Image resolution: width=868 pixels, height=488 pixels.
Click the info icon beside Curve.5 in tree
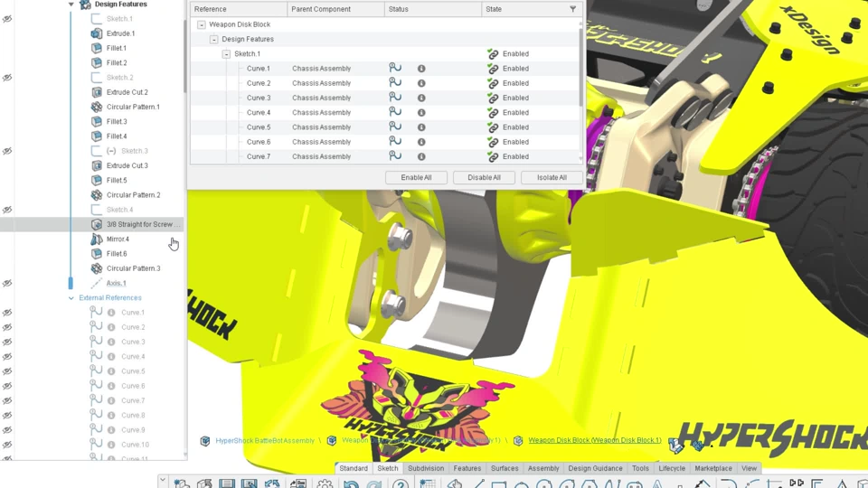pyautogui.click(x=111, y=371)
